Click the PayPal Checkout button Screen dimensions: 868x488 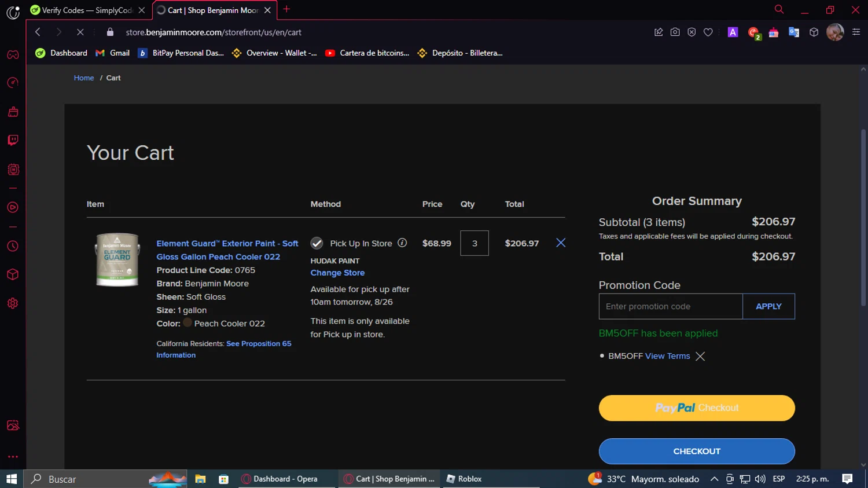697,408
